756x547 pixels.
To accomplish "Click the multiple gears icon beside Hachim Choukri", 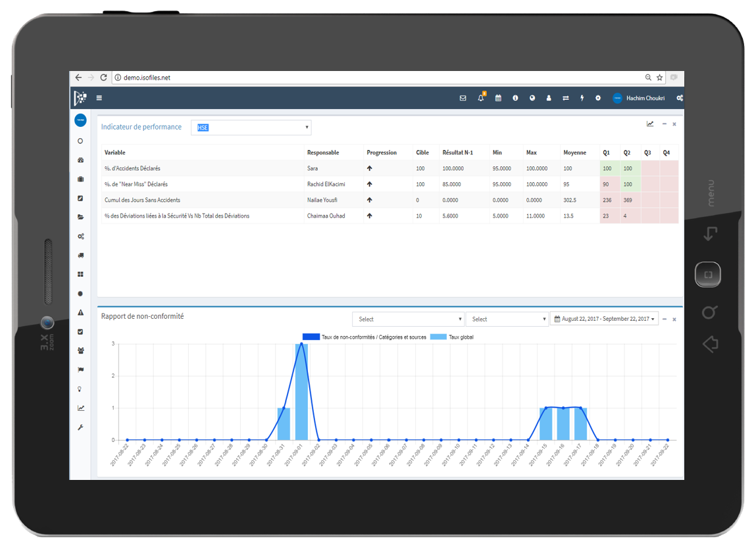I will (x=679, y=98).
